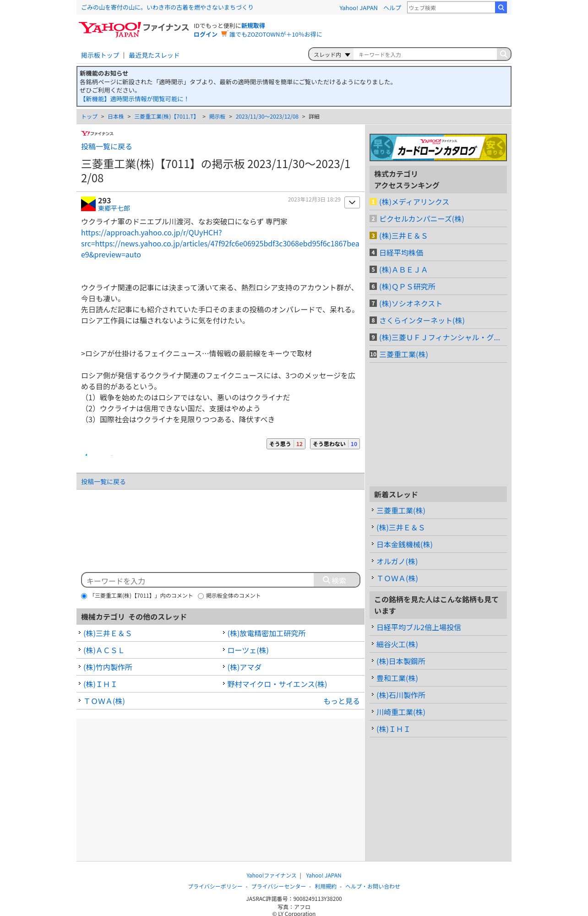588x916 pixels.
Task: Open ranking #2 ピクセルカンパニーズ(株)
Action: coord(421,219)
